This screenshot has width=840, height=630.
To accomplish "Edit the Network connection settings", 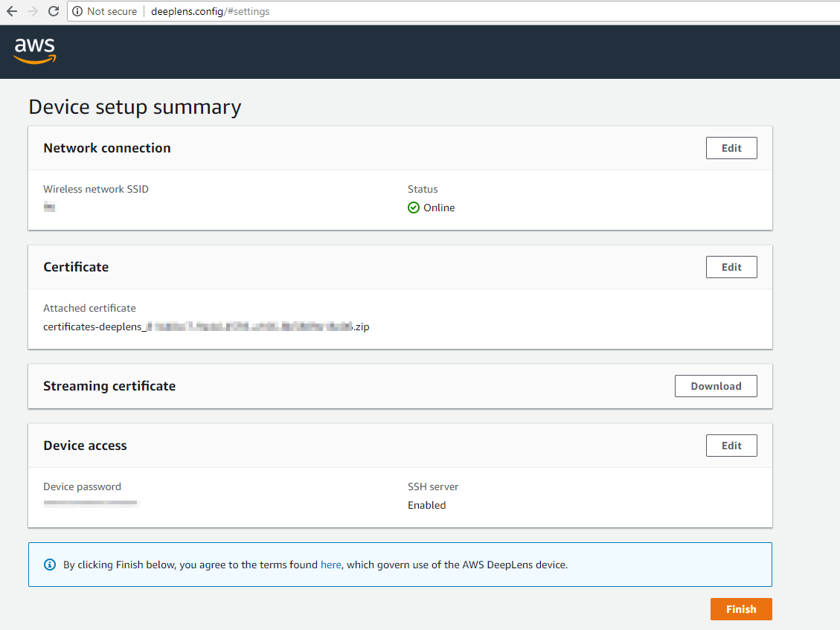I will 731,148.
